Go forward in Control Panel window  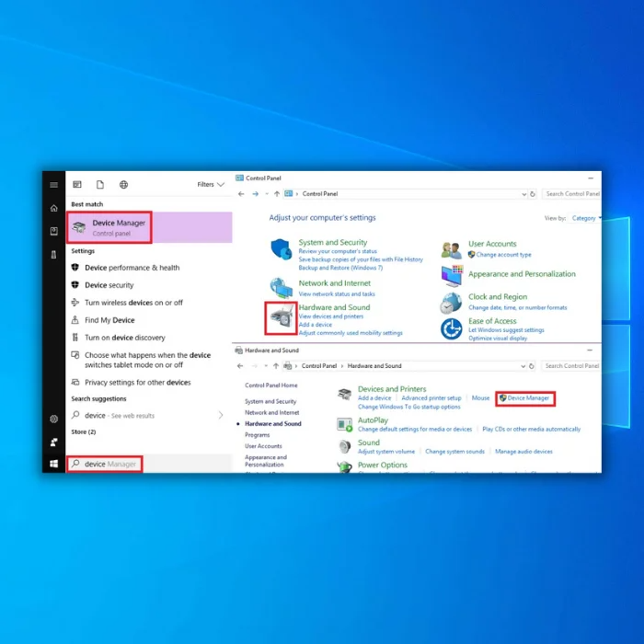point(256,194)
